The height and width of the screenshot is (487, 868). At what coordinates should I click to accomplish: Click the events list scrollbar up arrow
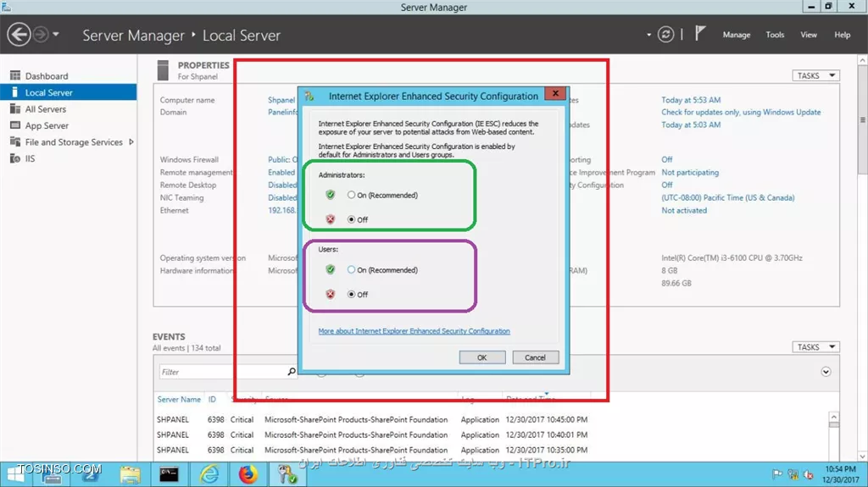pos(834,417)
